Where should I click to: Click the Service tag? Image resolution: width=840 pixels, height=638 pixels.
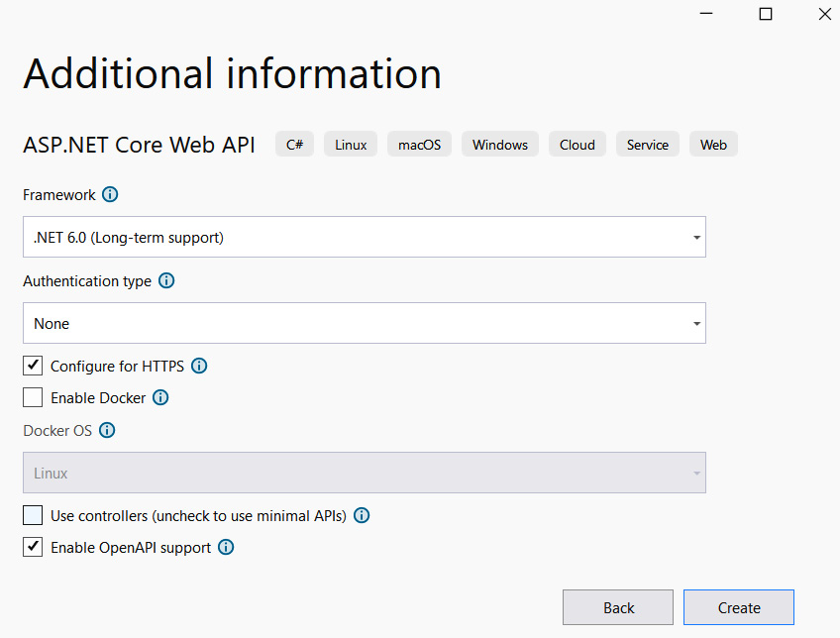[648, 144]
